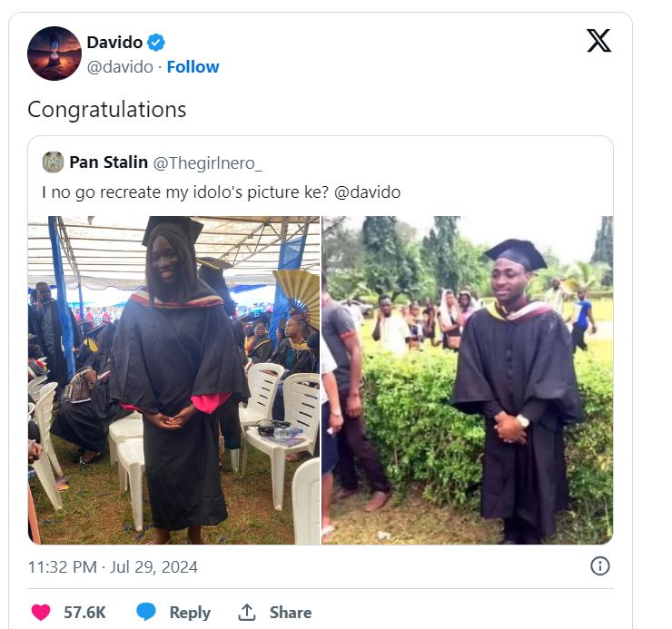Image resolution: width=672 pixels, height=629 pixels.
Task: Click the Reply text label
Action: [x=190, y=613]
